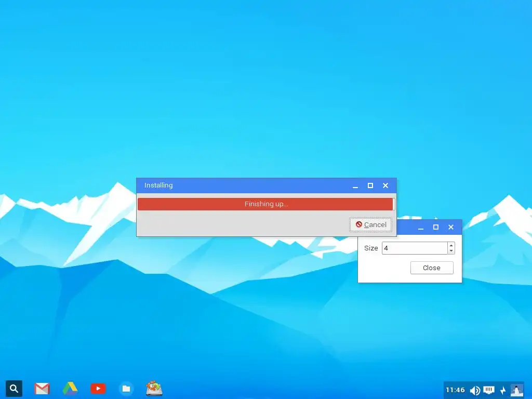This screenshot has height=399, width=532.
Task: Click the 11:46 clock
Action: pos(455,390)
